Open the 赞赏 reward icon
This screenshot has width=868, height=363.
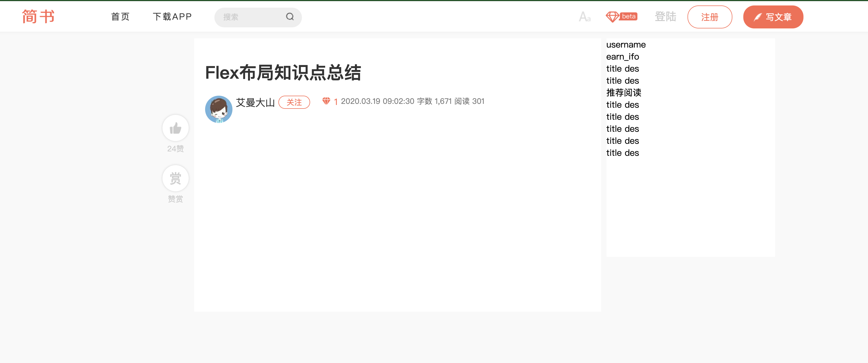175,178
